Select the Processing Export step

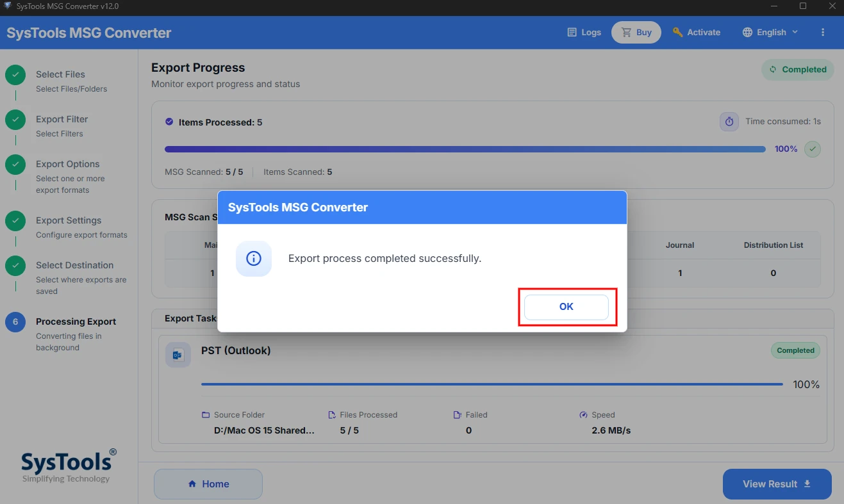[x=76, y=334]
